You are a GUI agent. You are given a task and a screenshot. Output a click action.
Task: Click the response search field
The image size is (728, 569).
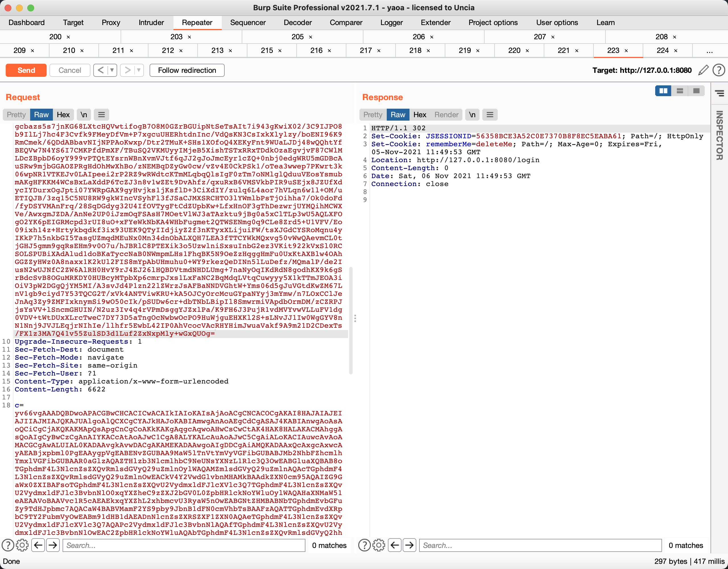(x=540, y=545)
